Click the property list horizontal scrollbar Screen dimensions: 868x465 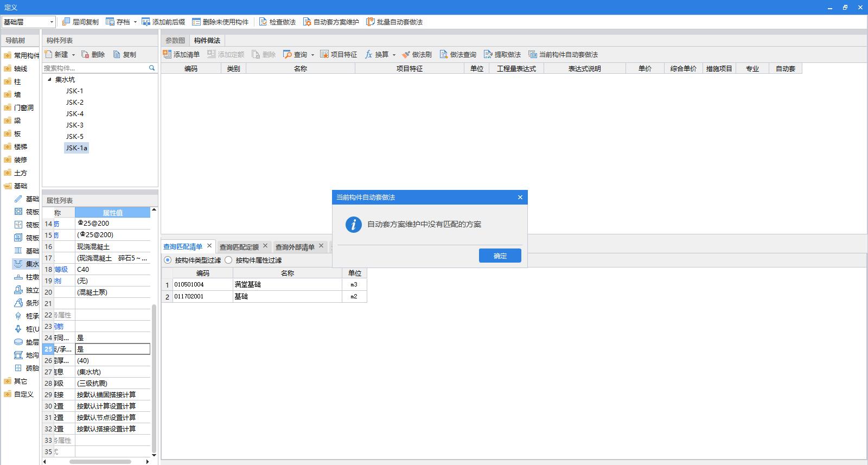100,462
